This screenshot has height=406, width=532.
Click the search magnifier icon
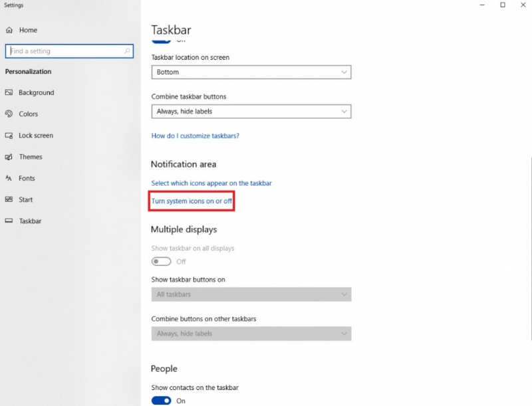click(127, 51)
